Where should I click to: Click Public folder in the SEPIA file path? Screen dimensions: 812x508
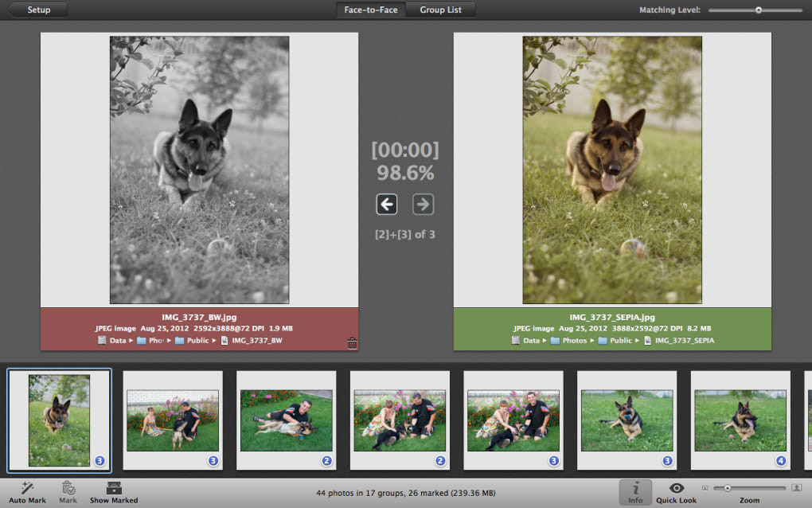pyautogui.click(x=615, y=340)
